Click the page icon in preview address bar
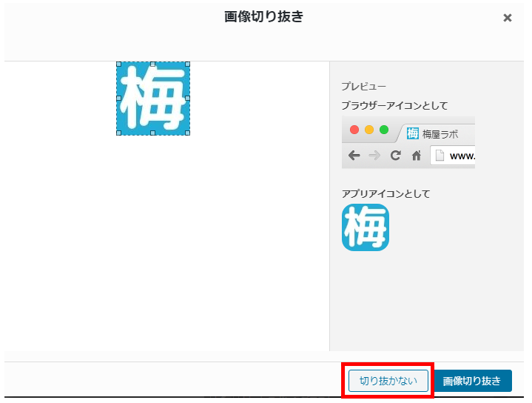 point(440,156)
